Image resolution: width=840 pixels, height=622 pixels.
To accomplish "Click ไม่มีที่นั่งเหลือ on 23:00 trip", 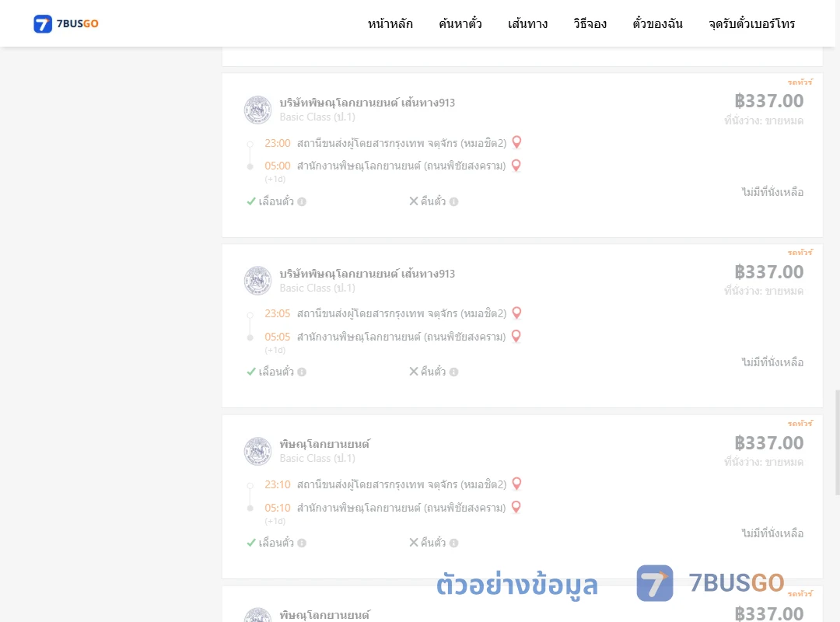I will [772, 192].
